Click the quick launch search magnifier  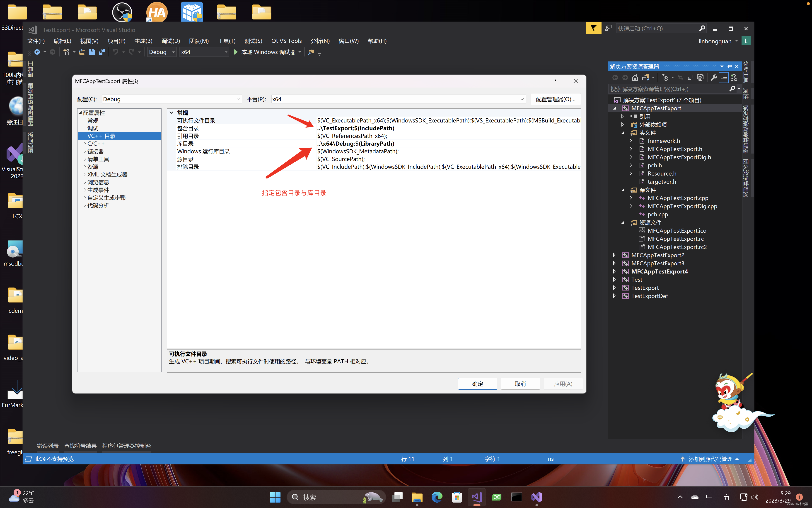[x=702, y=29]
